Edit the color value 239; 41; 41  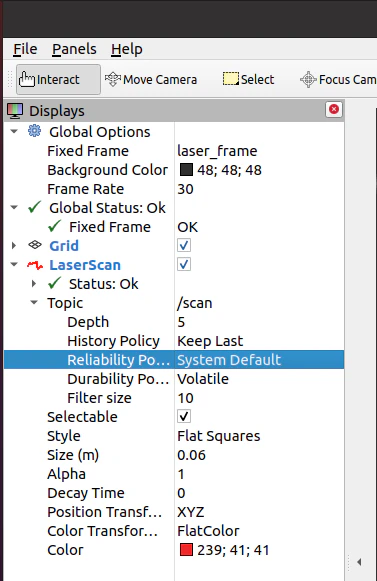[233, 550]
